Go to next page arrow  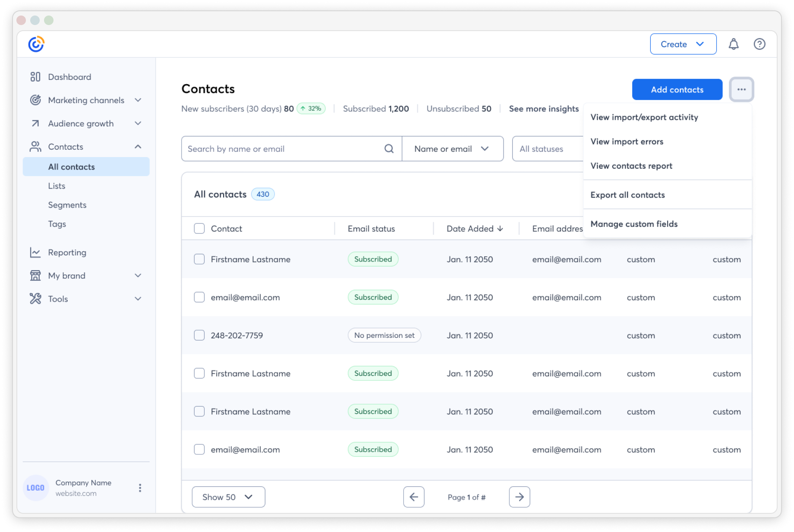point(519,497)
